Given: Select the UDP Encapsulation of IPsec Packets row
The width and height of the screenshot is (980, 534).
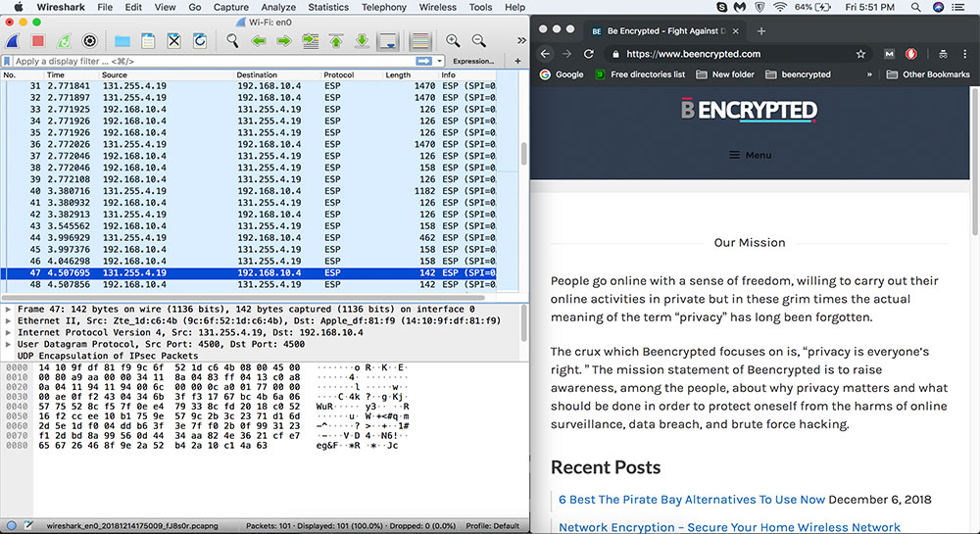Looking at the screenshot, I should [x=262, y=356].
